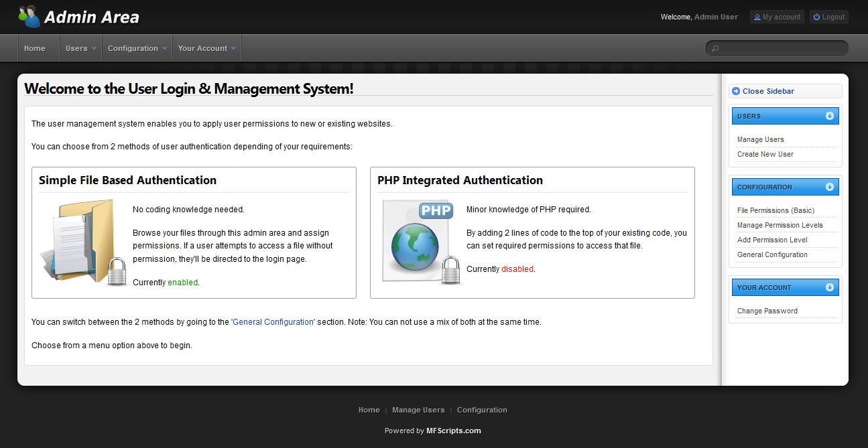
Task: Open General Configuration in the sidebar
Action: tap(772, 254)
